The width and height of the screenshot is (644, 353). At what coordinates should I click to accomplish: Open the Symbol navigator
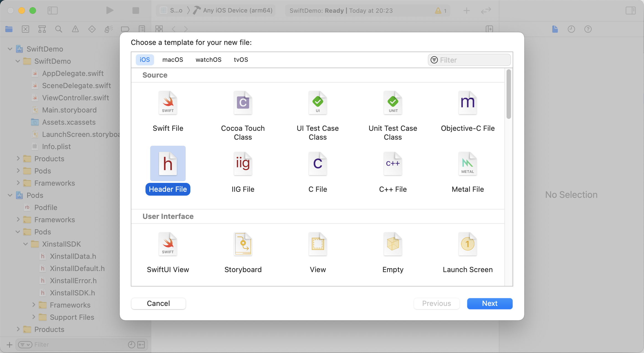pyautogui.click(x=42, y=29)
